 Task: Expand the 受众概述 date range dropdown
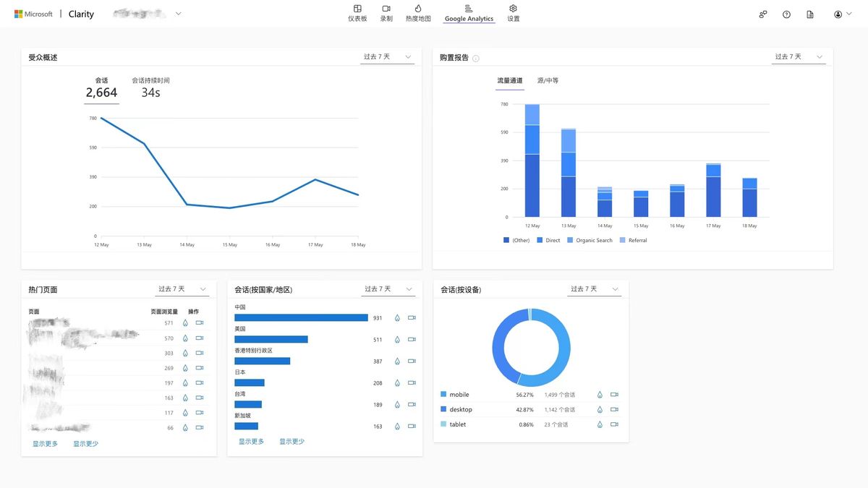(387, 56)
